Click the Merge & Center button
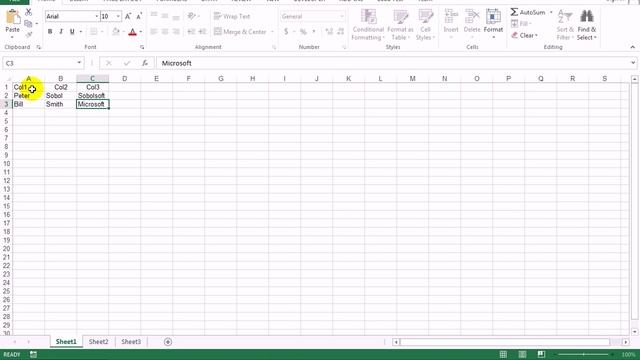640x360 pixels. pyautogui.click(x=240, y=31)
